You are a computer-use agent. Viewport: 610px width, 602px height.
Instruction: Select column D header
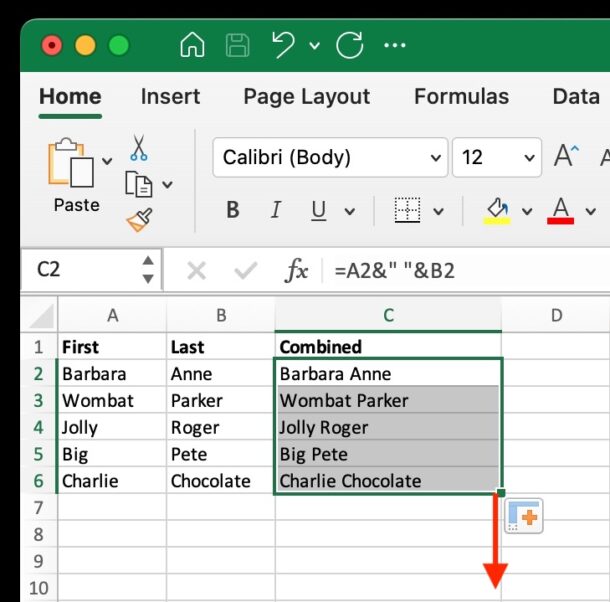556,315
